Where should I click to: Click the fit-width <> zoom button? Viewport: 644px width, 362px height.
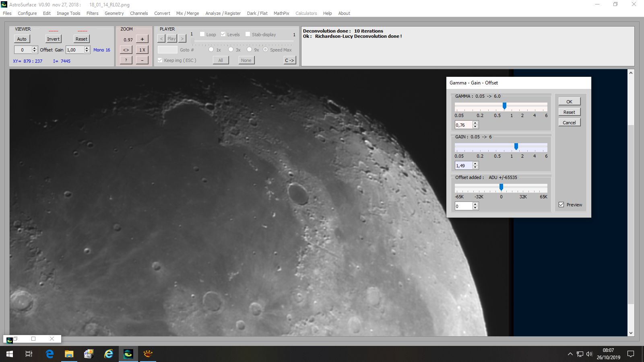point(126,50)
